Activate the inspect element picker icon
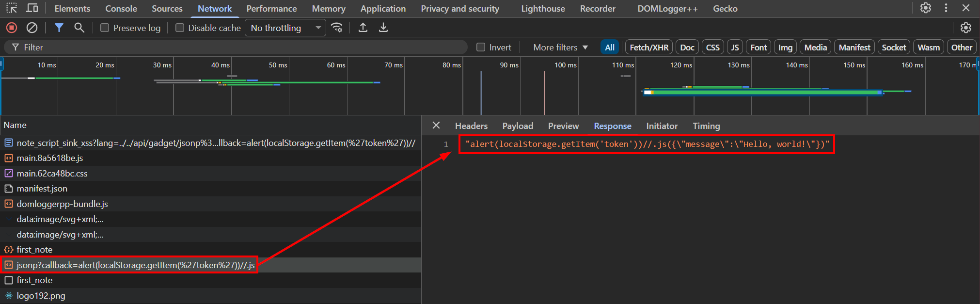 [12, 8]
